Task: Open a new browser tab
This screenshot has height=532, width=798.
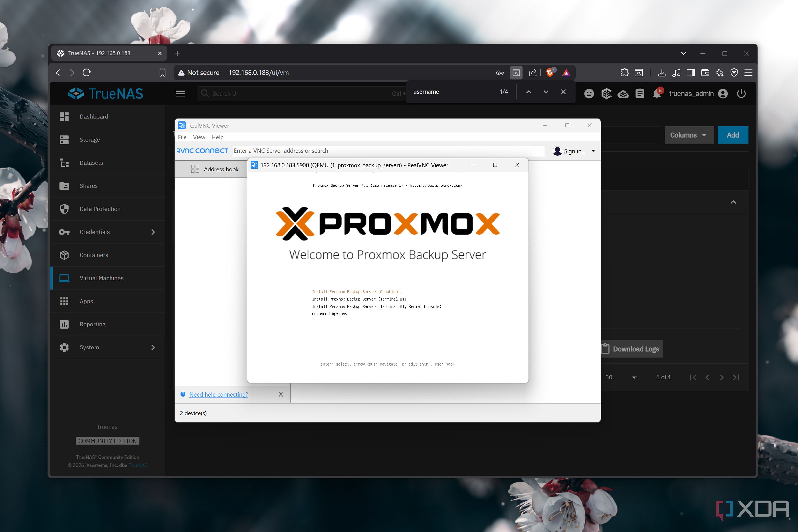Action: tap(177, 53)
